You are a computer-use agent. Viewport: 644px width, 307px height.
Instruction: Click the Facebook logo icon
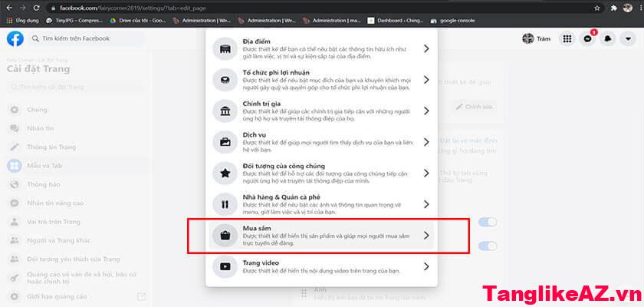coord(15,38)
